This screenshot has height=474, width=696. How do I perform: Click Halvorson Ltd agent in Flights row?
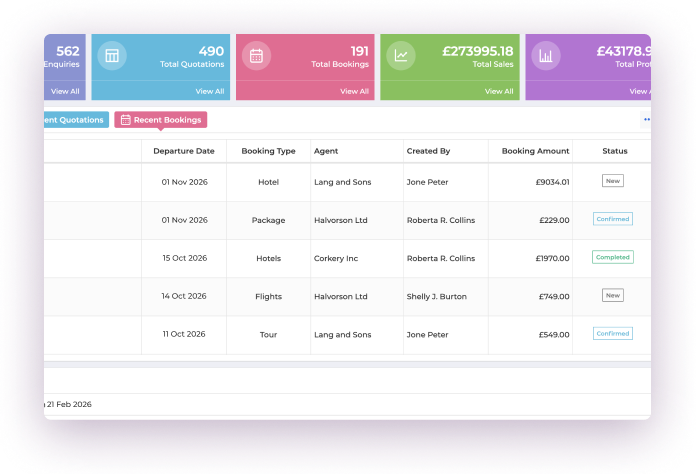point(340,296)
